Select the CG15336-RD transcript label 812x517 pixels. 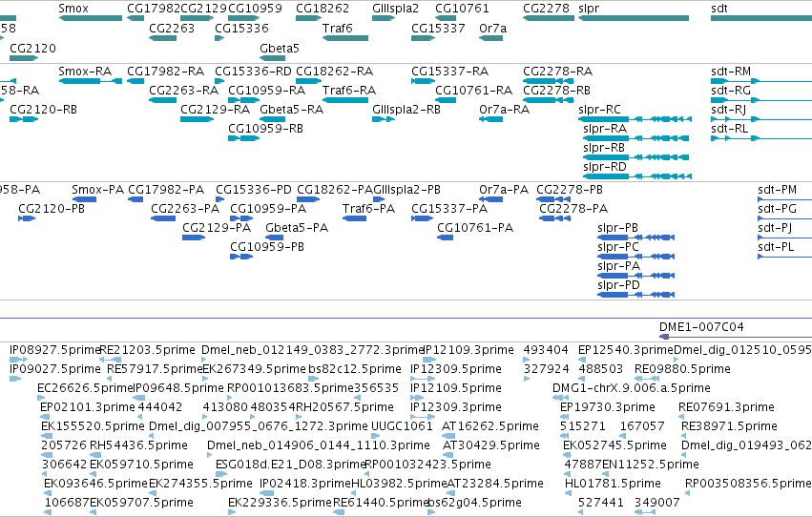point(253,71)
